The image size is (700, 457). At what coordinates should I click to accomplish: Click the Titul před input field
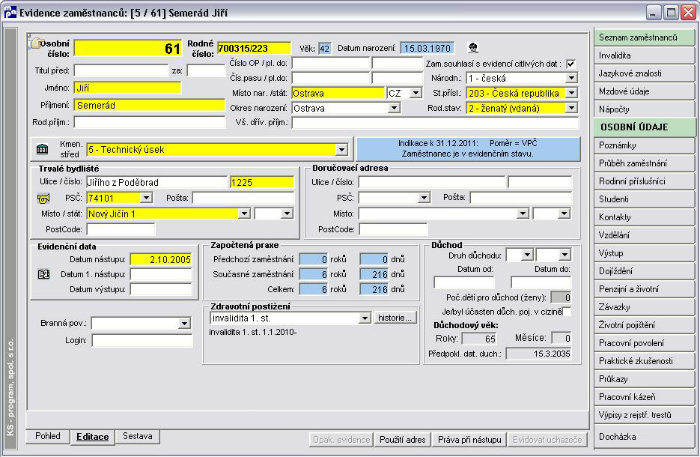121,71
